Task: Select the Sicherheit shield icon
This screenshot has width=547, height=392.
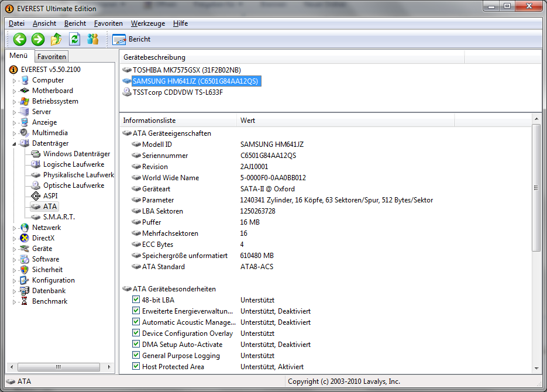Action: (25, 270)
